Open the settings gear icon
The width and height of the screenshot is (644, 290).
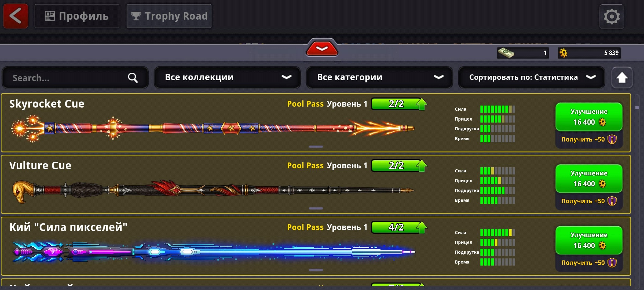612,17
